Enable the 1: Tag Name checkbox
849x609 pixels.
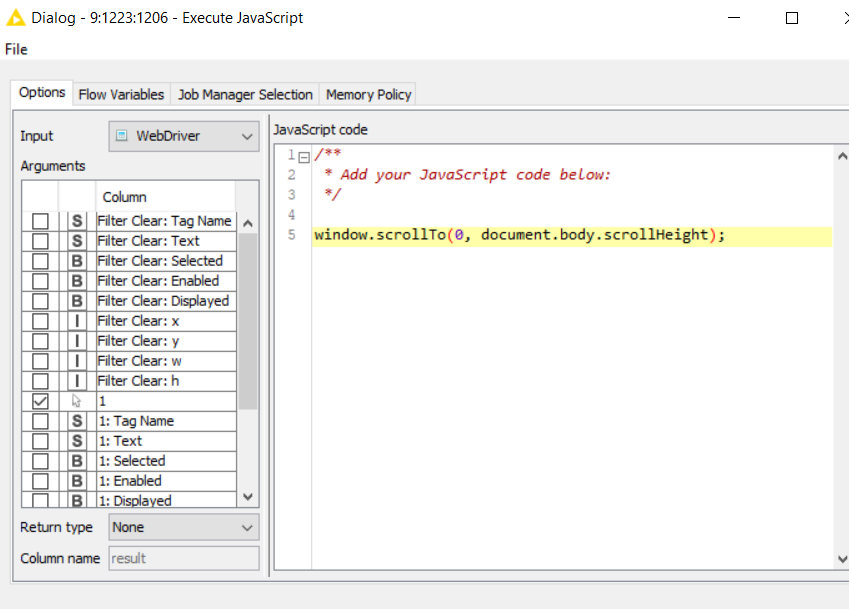coord(40,421)
